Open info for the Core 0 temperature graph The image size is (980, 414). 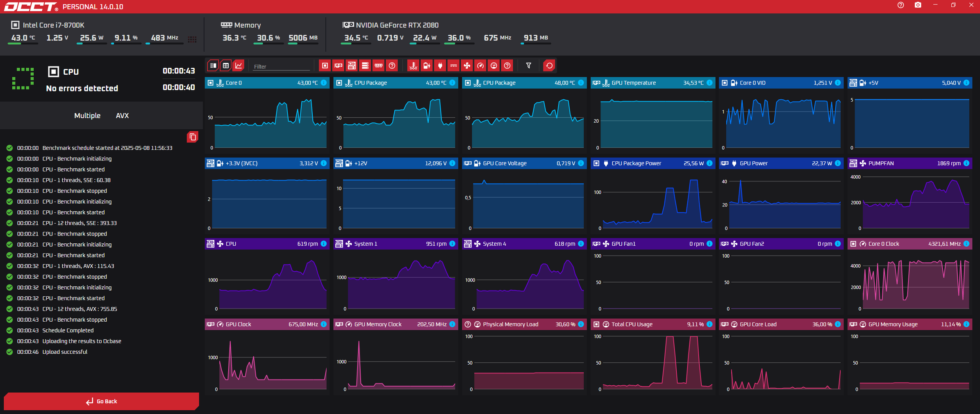click(x=324, y=83)
